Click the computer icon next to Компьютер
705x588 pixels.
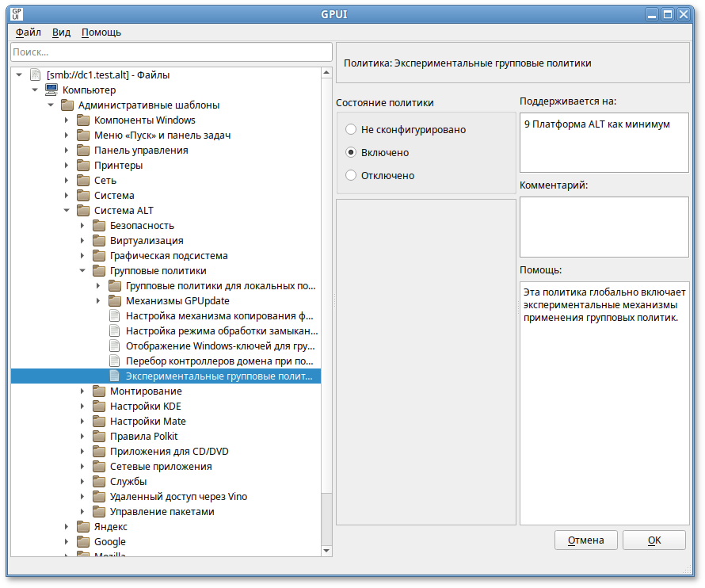[x=51, y=90]
